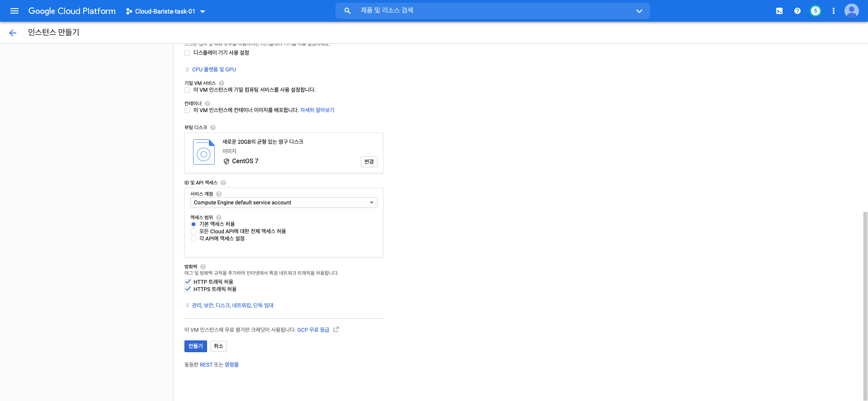Image resolution: width=868 pixels, height=401 pixels.
Task: Open the GCP 무료 등급 link
Action: pos(313,330)
